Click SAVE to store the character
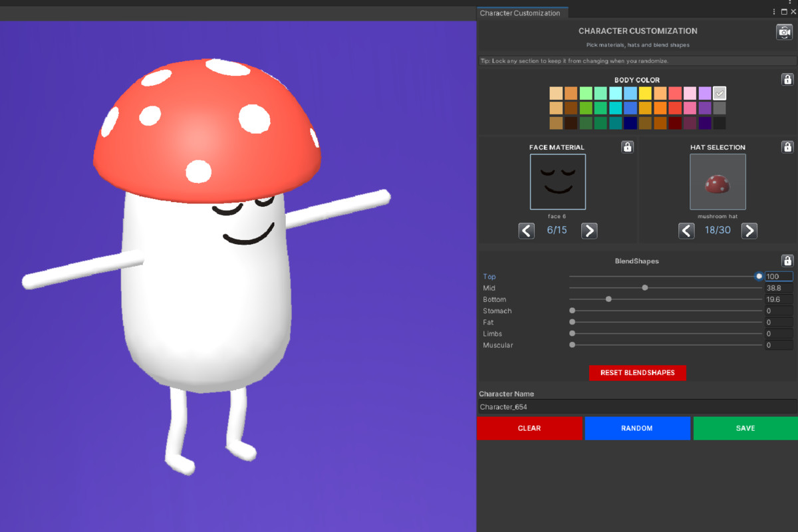The width and height of the screenshot is (798, 532). tap(744, 428)
